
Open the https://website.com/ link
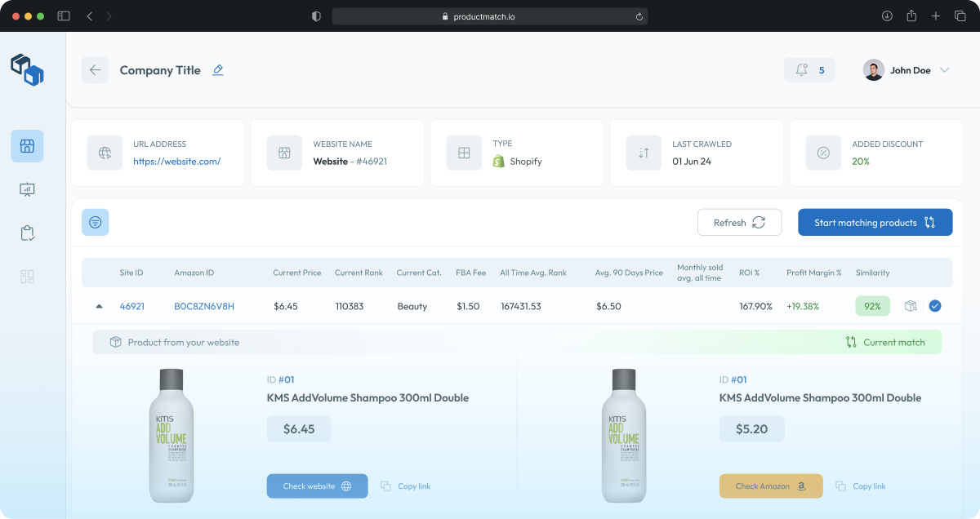pyautogui.click(x=177, y=162)
